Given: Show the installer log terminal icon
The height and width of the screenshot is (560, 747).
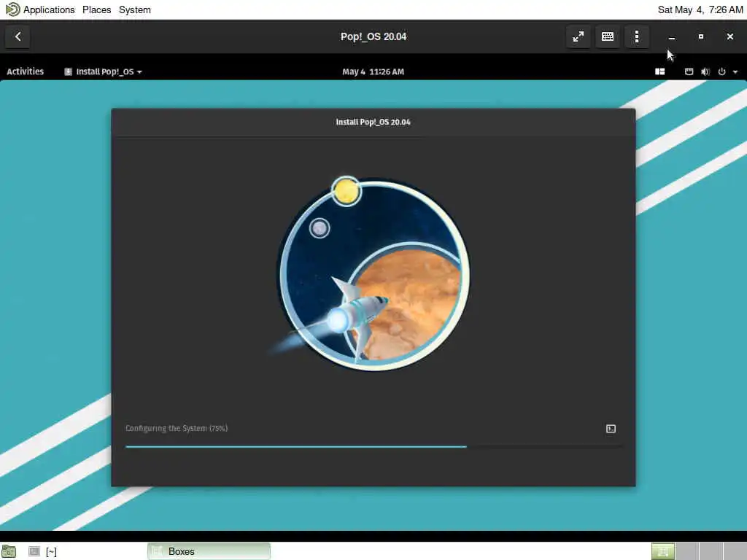Looking at the screenshot, I should pyautogui.click(x=611, y=429).
